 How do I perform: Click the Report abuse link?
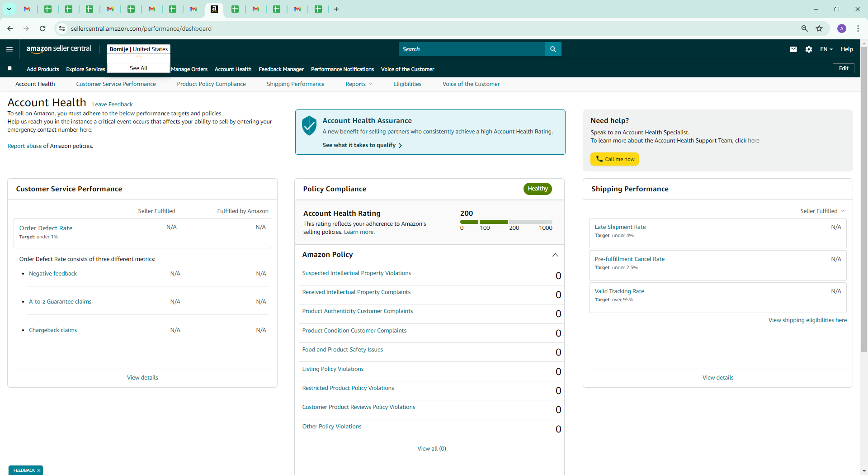[x=24, y=146]
